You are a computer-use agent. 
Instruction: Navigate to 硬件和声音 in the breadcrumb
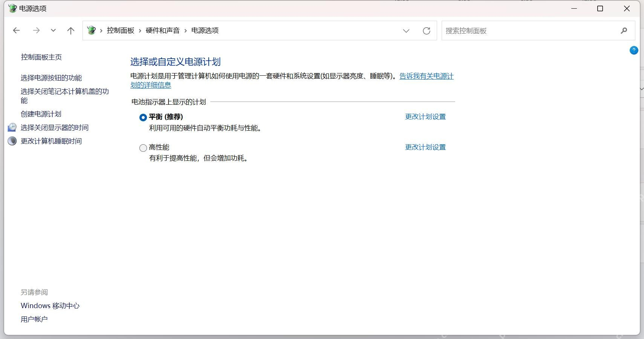coord(163,31)
